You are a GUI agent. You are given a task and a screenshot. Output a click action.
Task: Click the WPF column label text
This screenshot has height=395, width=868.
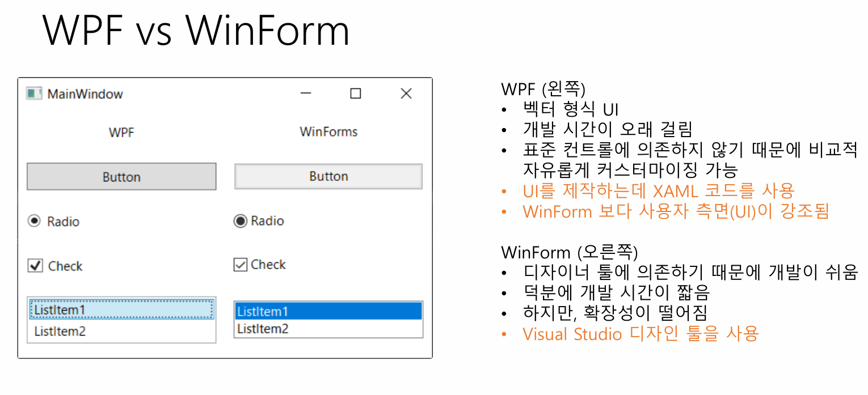[121, 133]
